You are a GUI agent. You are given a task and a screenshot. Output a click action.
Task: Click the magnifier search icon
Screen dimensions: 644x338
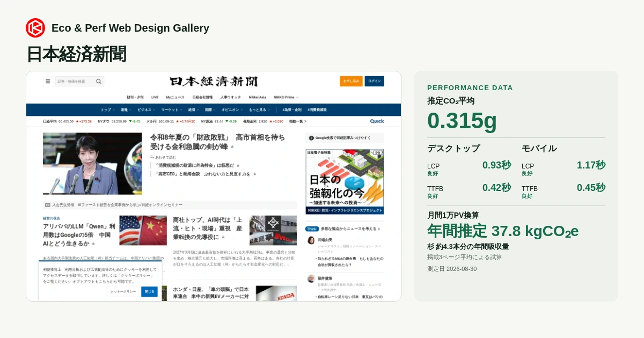click(x=99, y=82)
